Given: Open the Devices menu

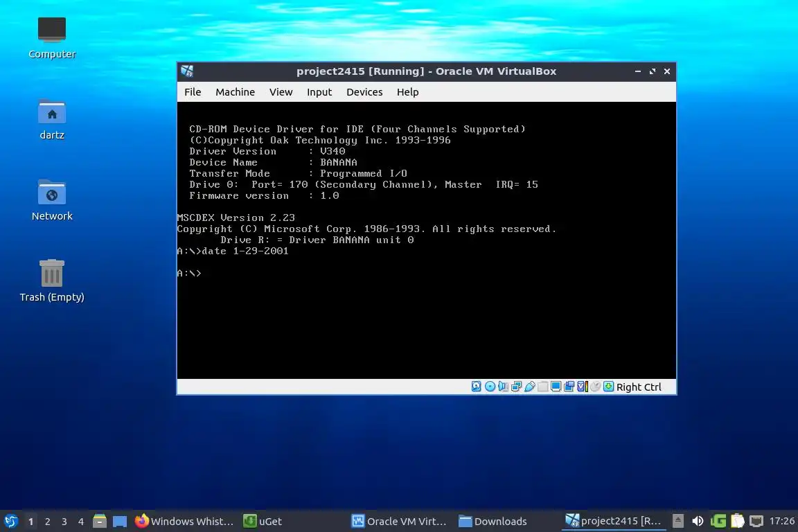Looking at the screenshot, I should 364,92.
